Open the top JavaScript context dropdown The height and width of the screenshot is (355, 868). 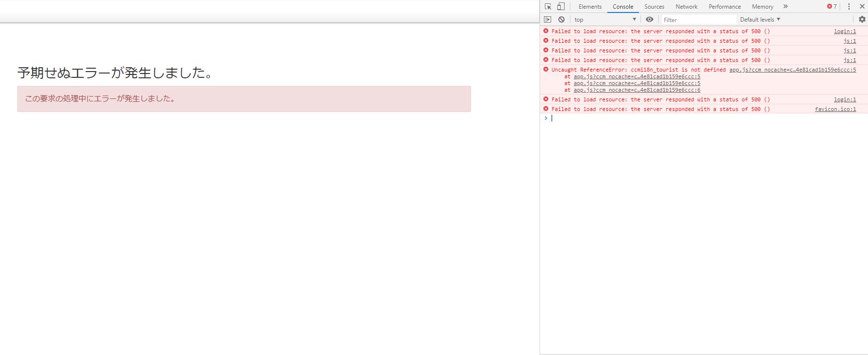coord(605,20)
